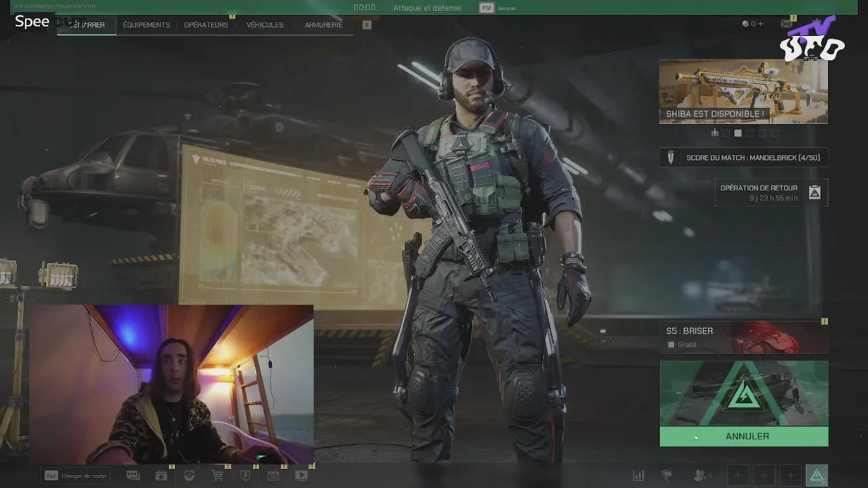Add teammate in last empty squad slot

pyautogui.click(x=790, y=476)
